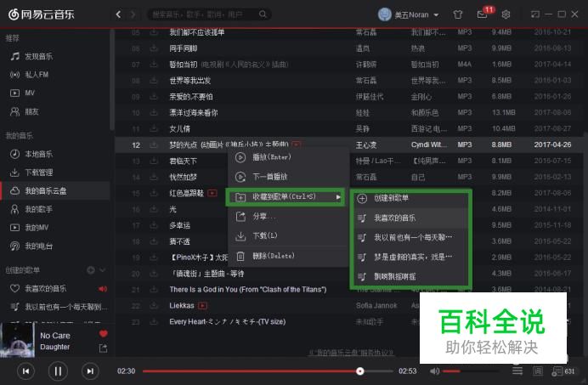588x385 pixels.
Task: Change the playback mode icon
Action: point(517,371)
